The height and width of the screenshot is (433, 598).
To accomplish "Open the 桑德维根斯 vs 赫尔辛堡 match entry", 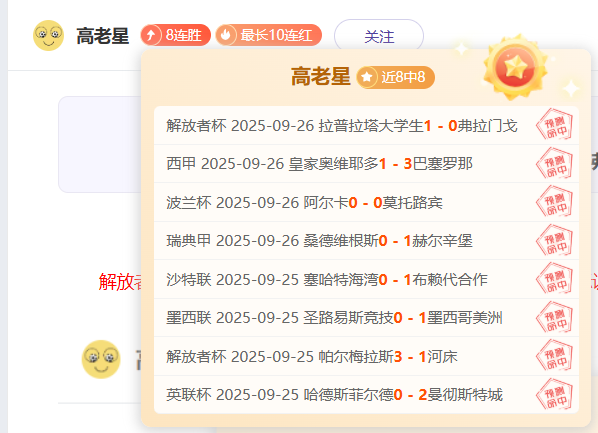I will point(366,241).
